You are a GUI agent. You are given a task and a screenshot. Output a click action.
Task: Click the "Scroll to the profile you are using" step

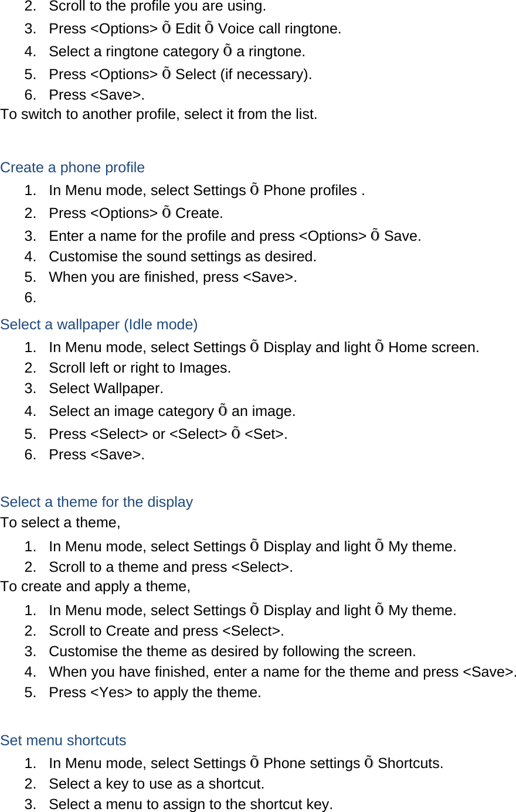point(157,7)
